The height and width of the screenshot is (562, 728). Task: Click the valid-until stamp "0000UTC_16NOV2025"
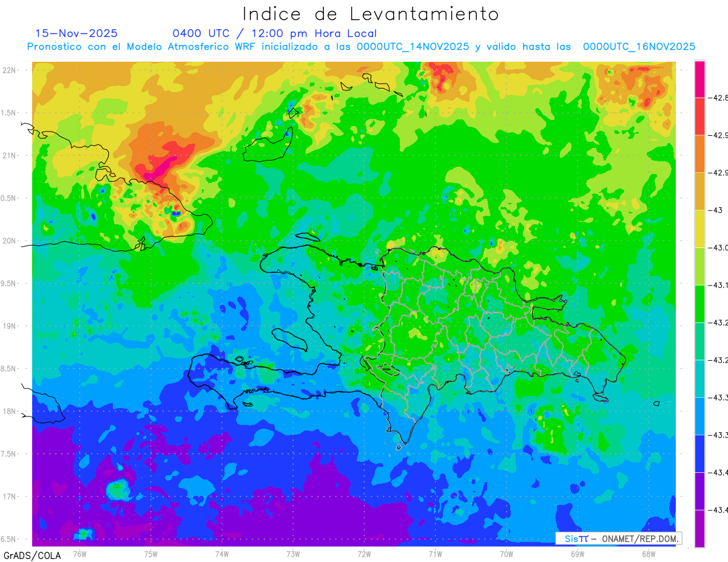click(x=639, y=47)
